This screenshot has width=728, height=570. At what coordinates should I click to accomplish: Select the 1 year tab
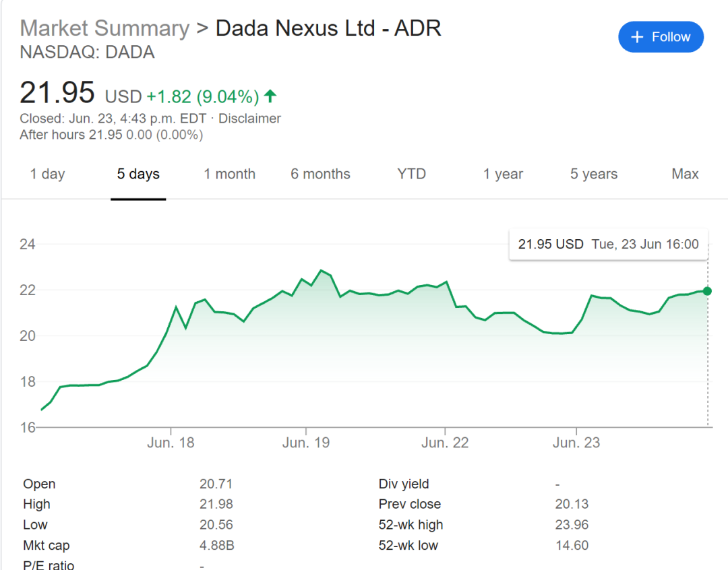(x=503, y=174)
